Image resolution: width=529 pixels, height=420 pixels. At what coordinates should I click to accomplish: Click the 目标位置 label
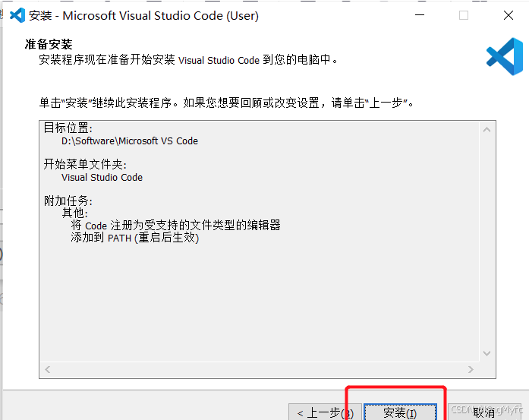[68, 128]
